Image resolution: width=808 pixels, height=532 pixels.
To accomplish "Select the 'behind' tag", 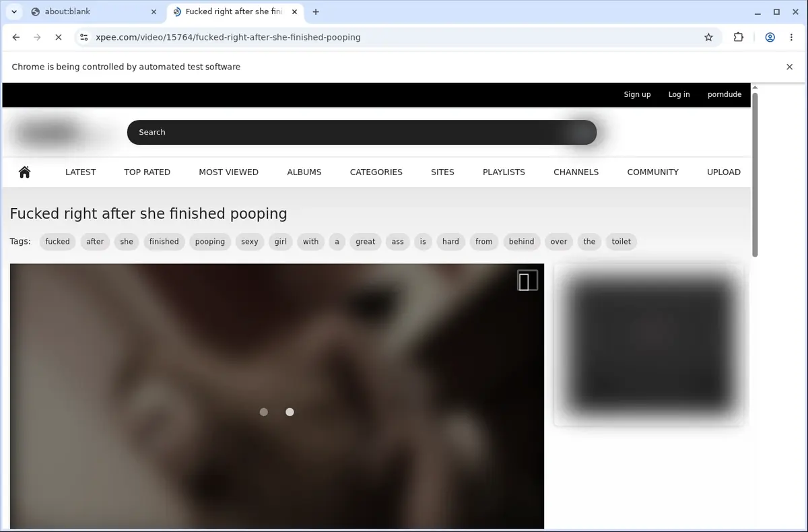I will tap(522, 241).
